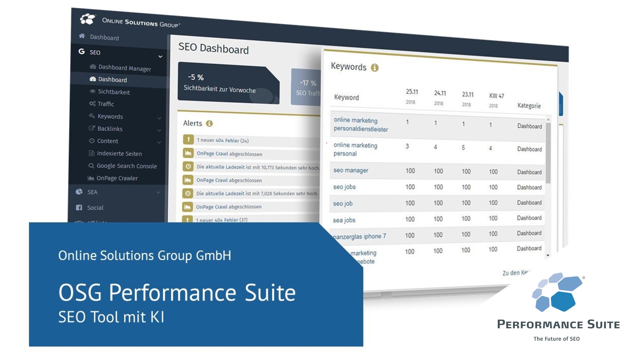644x361 pixels.
Task: Click the key icon next to Keywords
Action: tap(92, 116)
